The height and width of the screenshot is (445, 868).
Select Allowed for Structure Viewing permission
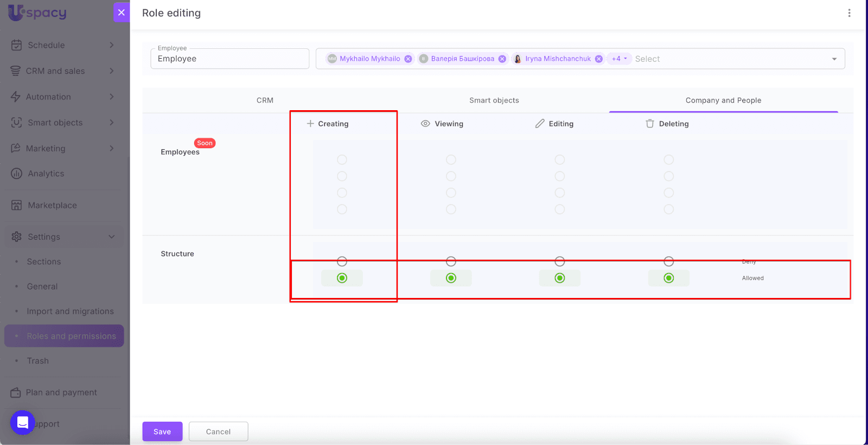coord(451,278)
